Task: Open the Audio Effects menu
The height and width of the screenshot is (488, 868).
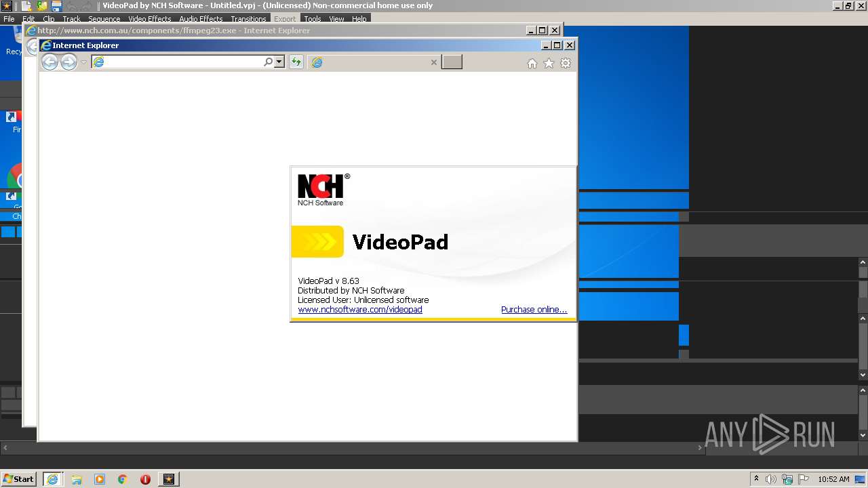Action: click(x=201, y=19)
